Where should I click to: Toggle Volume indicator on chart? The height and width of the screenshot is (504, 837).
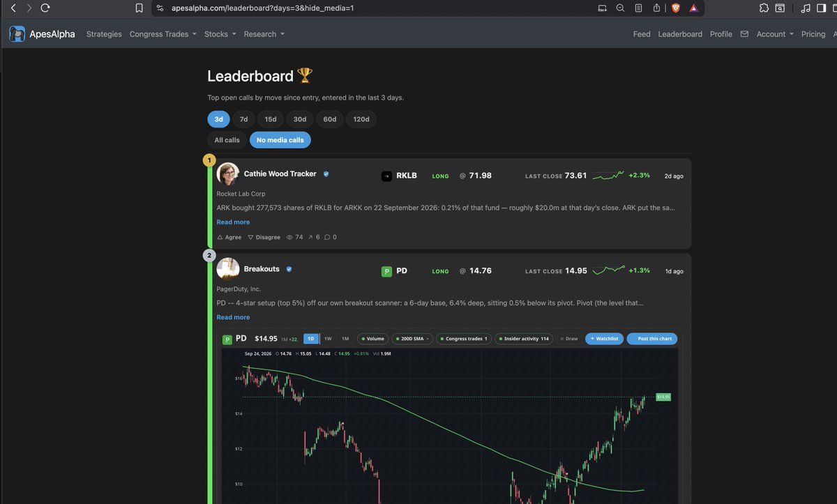click(372, 339)
